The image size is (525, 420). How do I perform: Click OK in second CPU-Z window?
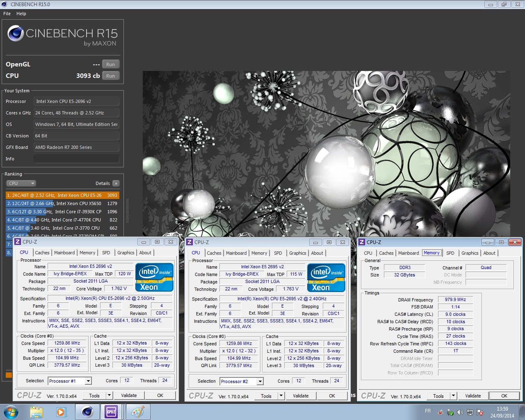332,396
